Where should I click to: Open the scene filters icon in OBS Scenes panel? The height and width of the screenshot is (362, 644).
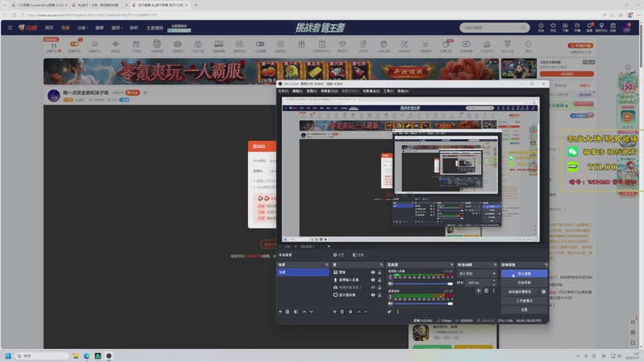(295, 312)
